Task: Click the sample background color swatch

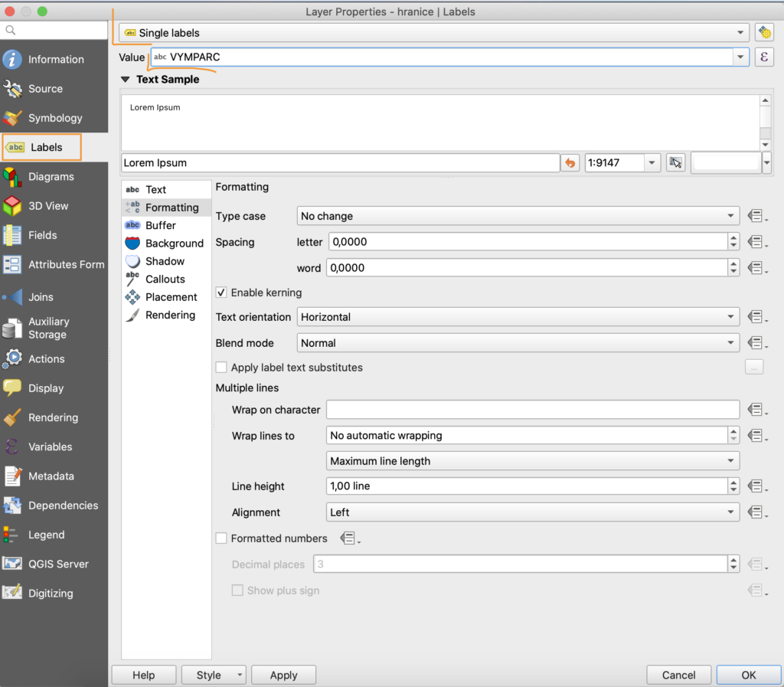Action: [725, 162]
